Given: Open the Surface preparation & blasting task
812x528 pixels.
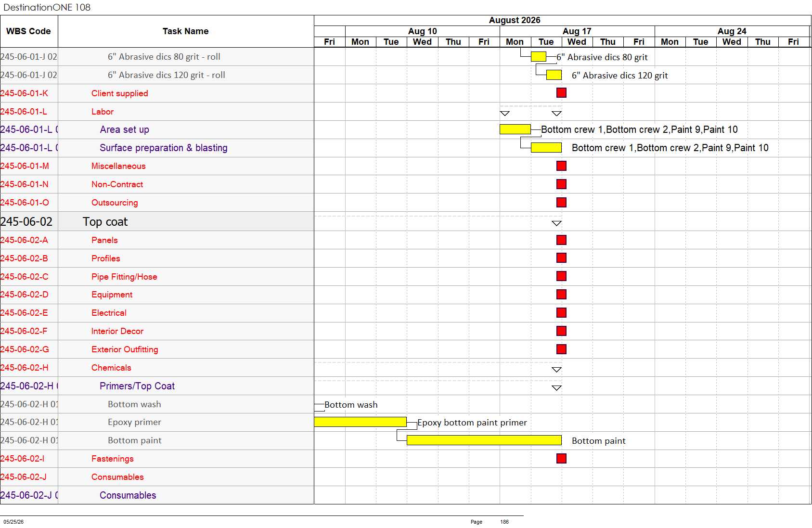Looking at the screenshot, I should click(163, 148).
